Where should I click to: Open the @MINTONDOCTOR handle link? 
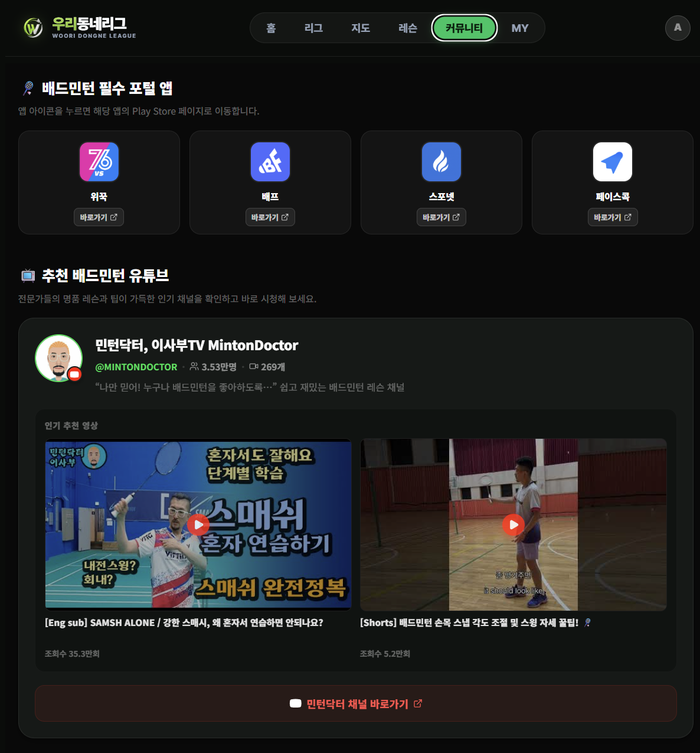click(x=136, y=367)
